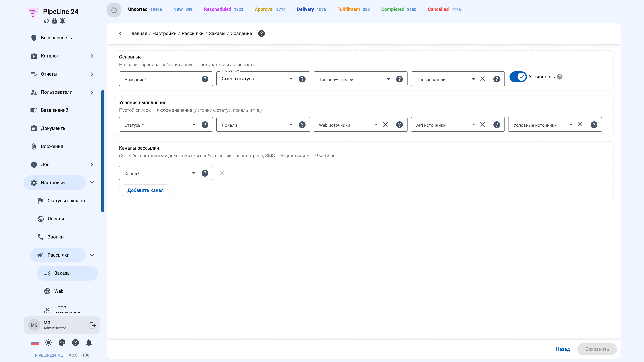The image size is (644, 362).
Task: Show help for Название field
Action: pos(205,79)
